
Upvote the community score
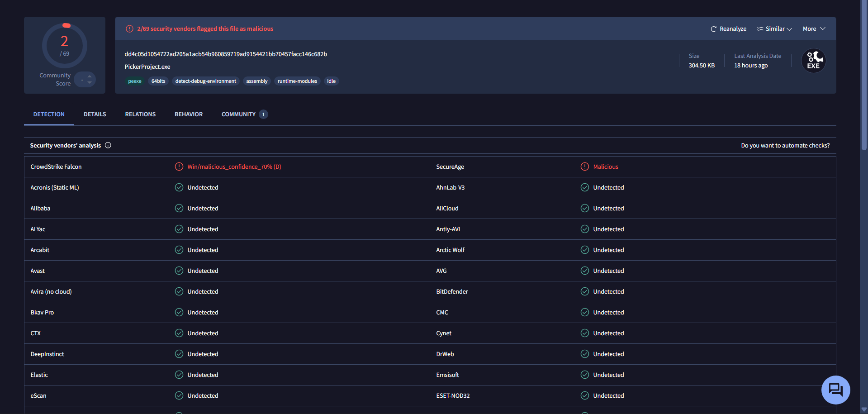(90, 76)
